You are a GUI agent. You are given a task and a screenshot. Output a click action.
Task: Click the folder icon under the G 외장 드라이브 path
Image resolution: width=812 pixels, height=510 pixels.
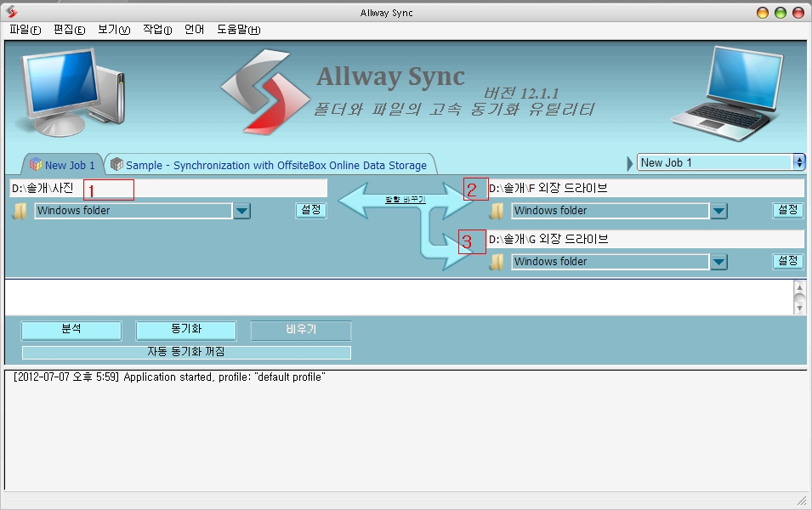tap(497, 262)
